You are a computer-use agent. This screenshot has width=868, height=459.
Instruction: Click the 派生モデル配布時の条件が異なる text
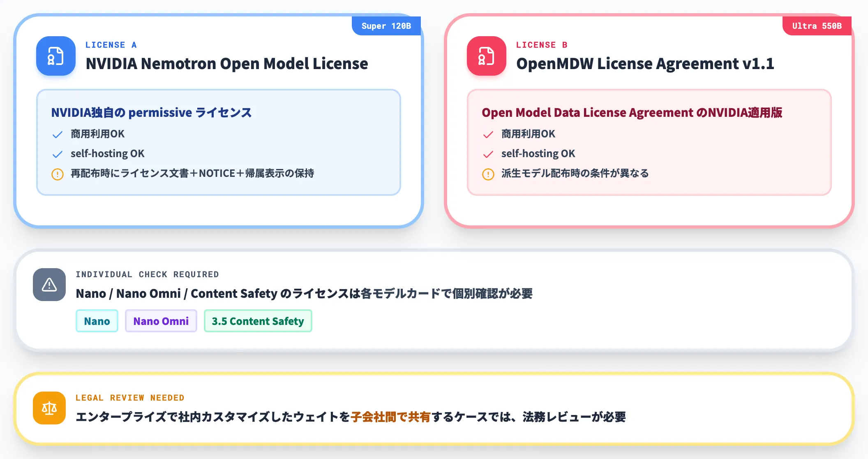point(575,173)
